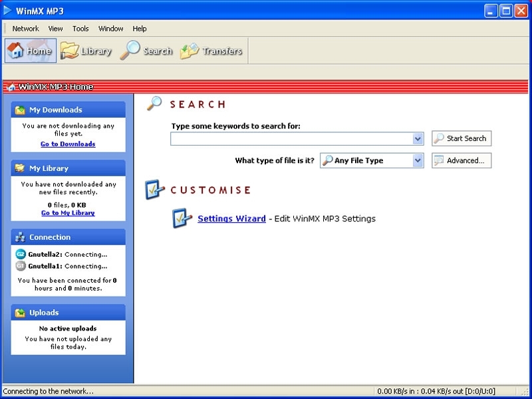Click the toolbar grip handle beside the Network menu
The image size is (532, 399).
click(5, 29)
